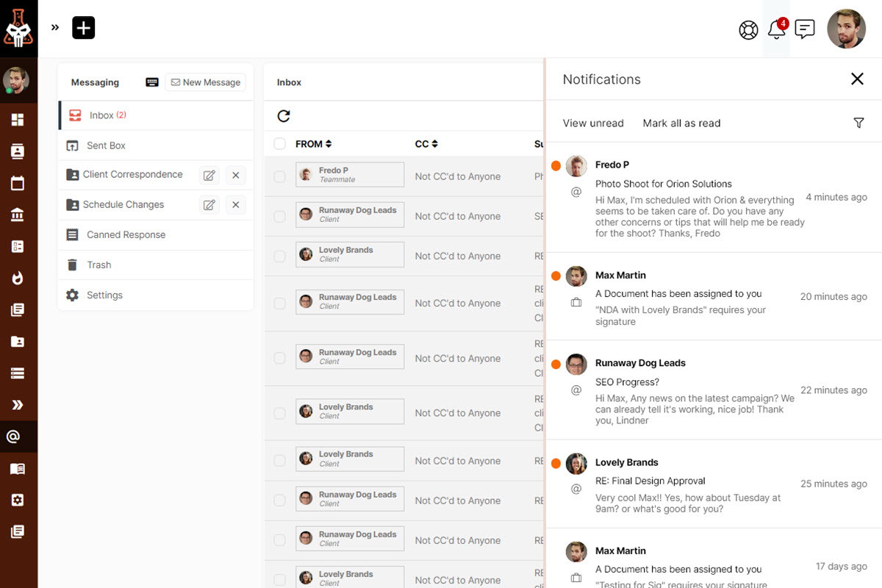This screenshot has width=882, height=588.
Task: Open the Sent Box folder
Action: point(156,146)
